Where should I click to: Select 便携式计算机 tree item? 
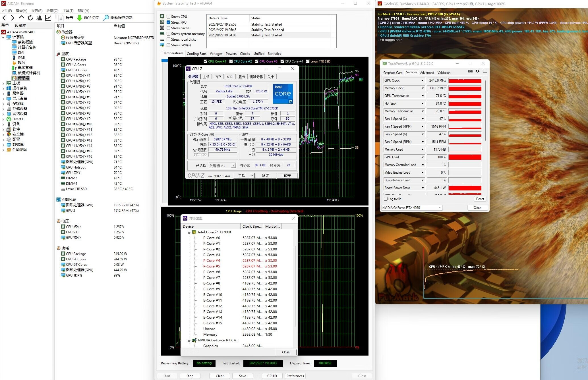29,73
